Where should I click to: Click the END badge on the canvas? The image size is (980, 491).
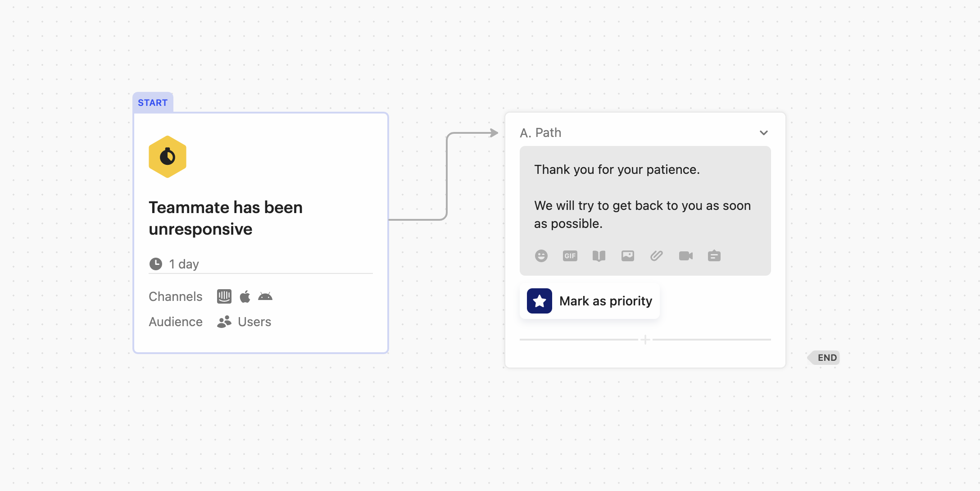(824, 357)
